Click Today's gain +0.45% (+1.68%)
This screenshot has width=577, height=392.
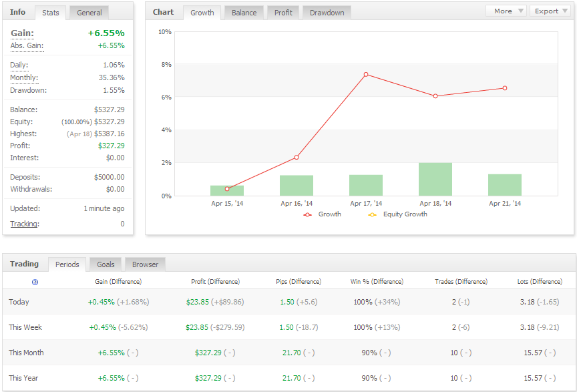[118, 303]
